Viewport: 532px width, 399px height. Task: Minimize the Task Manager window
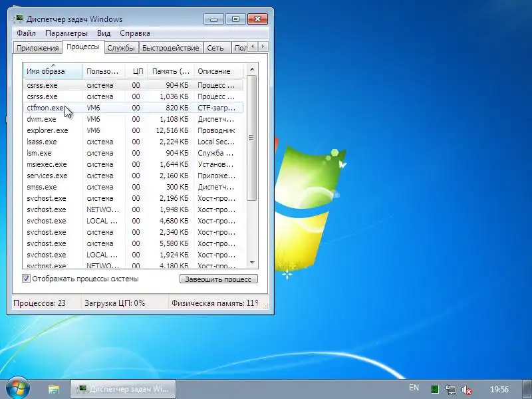213,19
